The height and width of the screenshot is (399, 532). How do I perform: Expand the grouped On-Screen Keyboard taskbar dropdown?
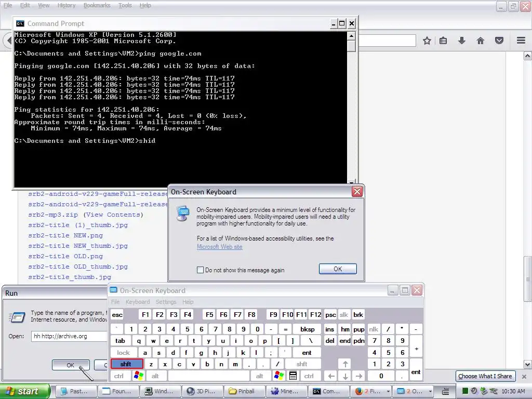tap(430, 391)
